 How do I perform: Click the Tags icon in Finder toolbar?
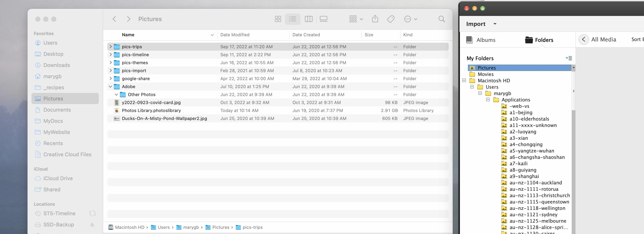tap(391, 19)
